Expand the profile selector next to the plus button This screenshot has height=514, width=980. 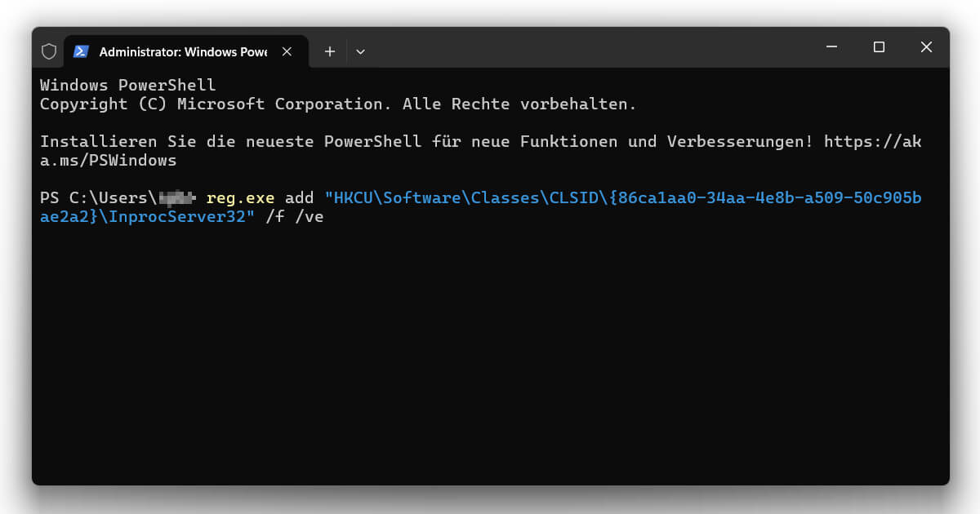(x=360, y=51)
